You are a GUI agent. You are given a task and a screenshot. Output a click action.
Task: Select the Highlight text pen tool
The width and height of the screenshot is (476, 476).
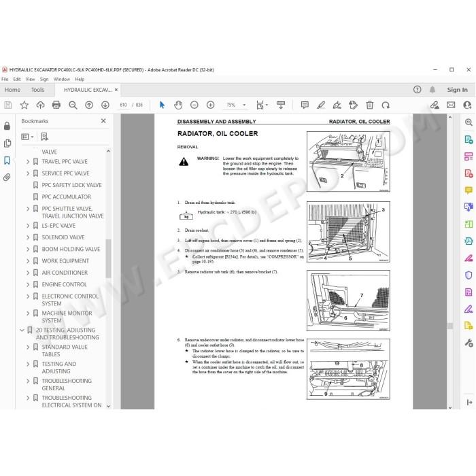tap(321, 105)
